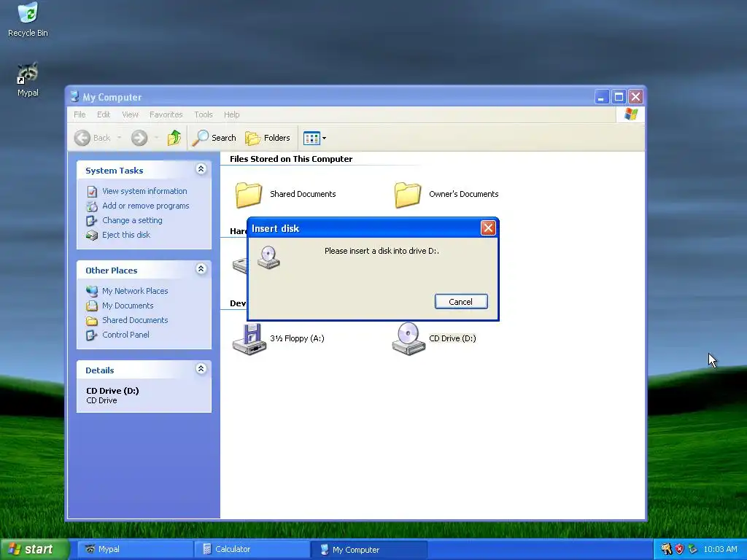Screen dimensions: 747x560
Task: Collapse the Other Places panel
Action: point(201,269)
